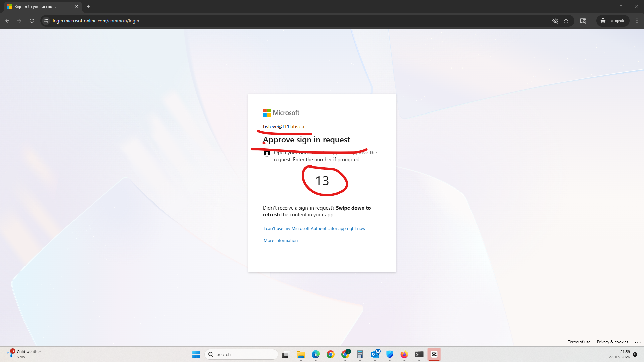This screenshot has height=362, width=644.
Task: Select the 'Sign in to your account' tab
Action: click(37, 6)
